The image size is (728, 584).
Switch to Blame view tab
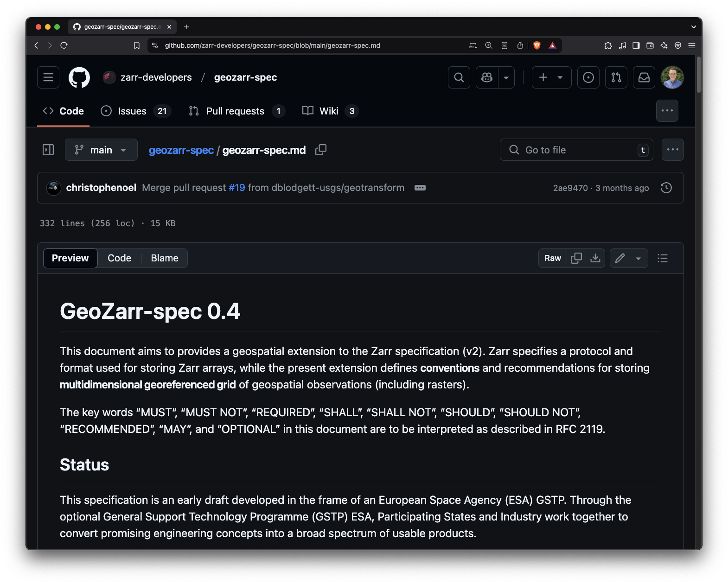(x=165, y=258)
